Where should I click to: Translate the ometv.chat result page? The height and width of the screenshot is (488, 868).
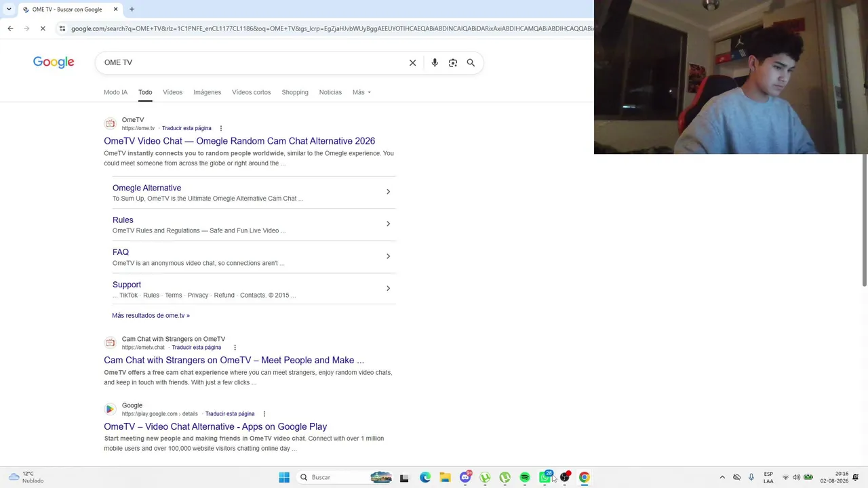[196, 348]
